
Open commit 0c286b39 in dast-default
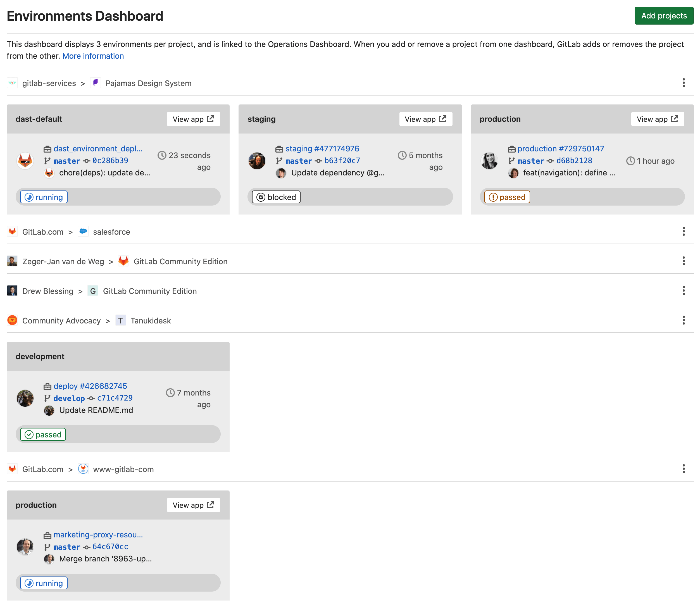click(x=110, y=161)
